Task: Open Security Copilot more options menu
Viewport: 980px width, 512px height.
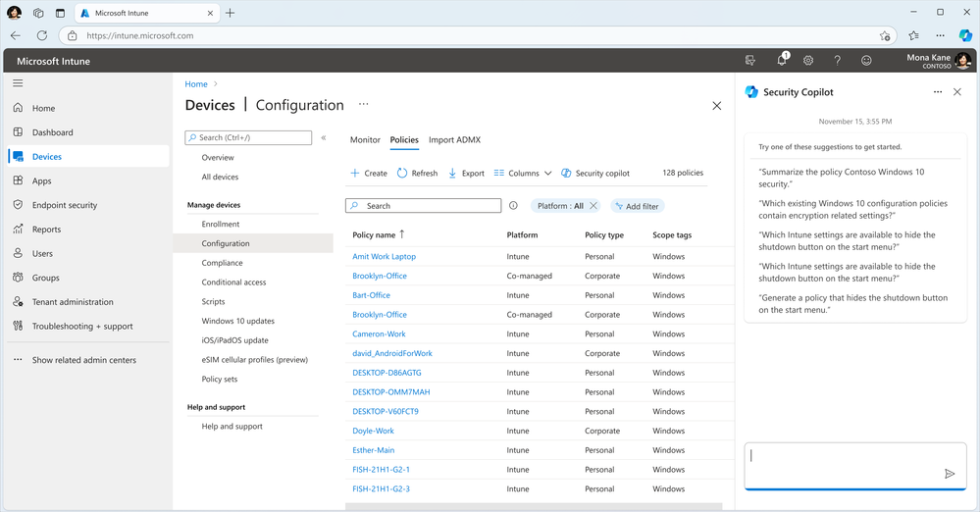Action: point(938,92)
